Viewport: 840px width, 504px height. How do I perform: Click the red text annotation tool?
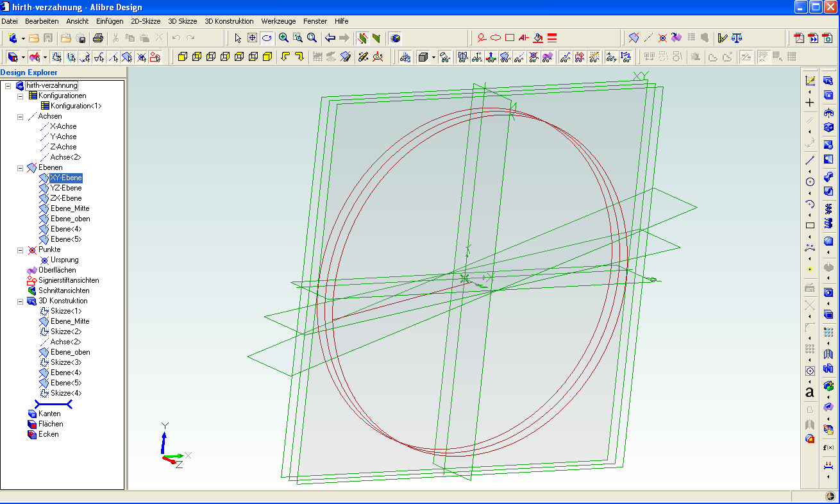point(524,38)
